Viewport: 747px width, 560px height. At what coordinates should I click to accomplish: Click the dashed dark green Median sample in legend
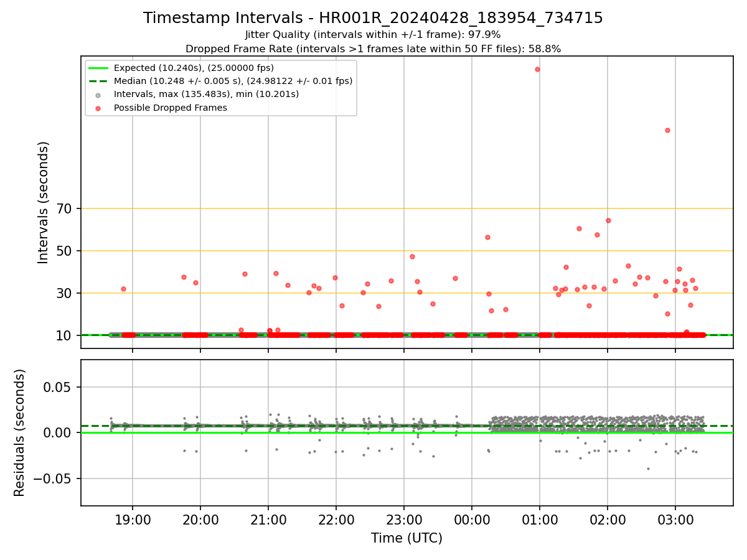point(98,81)
